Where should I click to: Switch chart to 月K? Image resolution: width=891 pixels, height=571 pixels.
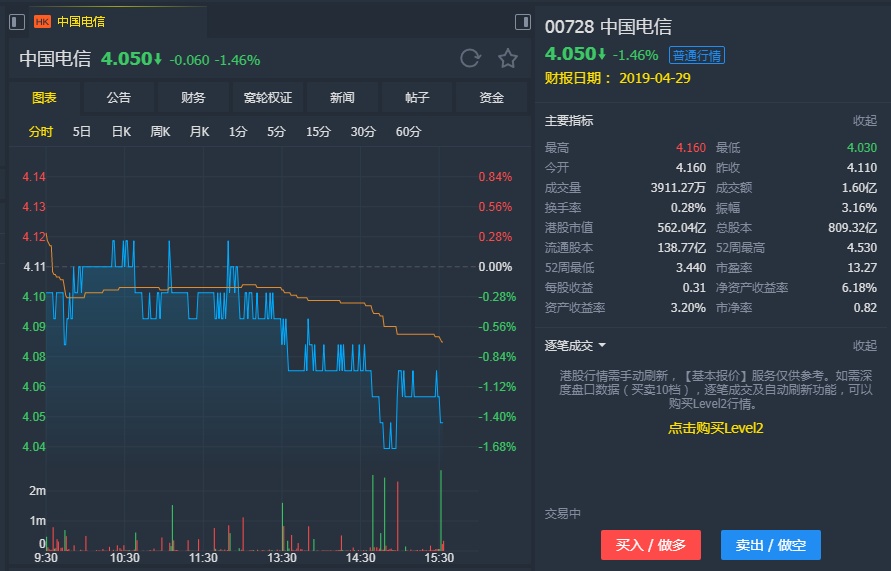pyautogui.click(x=199, y=132)
